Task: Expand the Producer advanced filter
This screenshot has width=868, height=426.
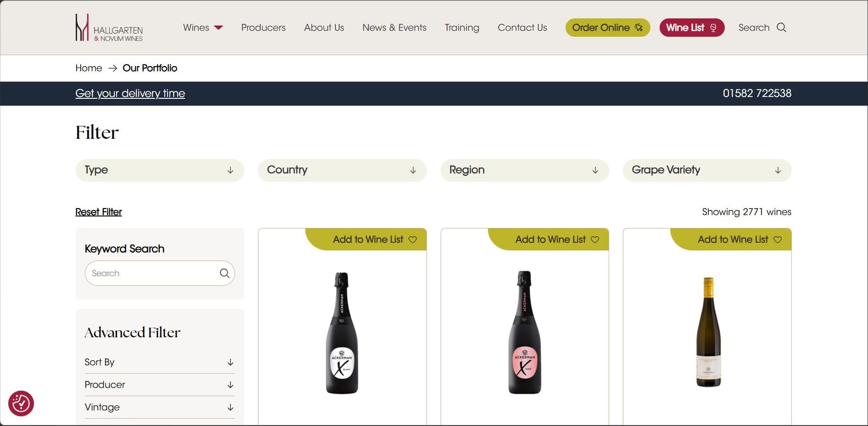Action: pyautogui.click(x=160, y=385)
